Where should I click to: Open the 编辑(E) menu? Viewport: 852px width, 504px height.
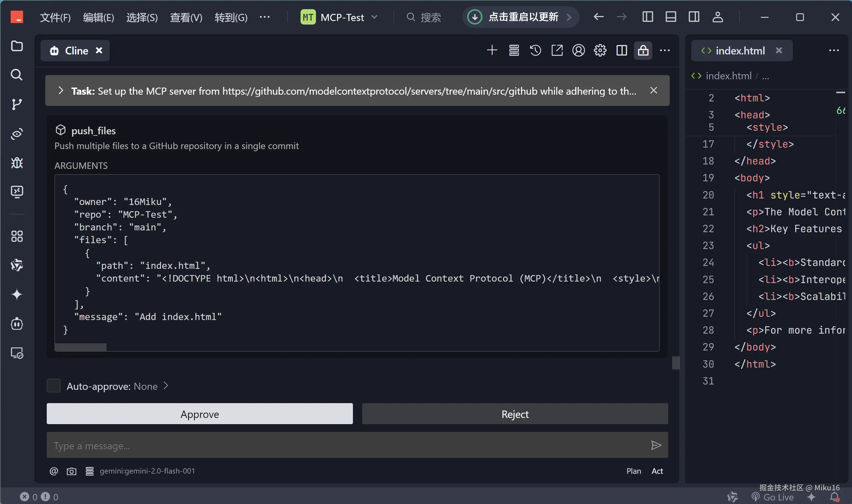99,17
